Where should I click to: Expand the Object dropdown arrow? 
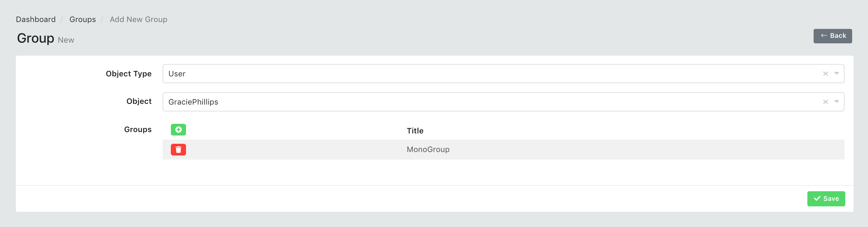click(x=836, y=102)
